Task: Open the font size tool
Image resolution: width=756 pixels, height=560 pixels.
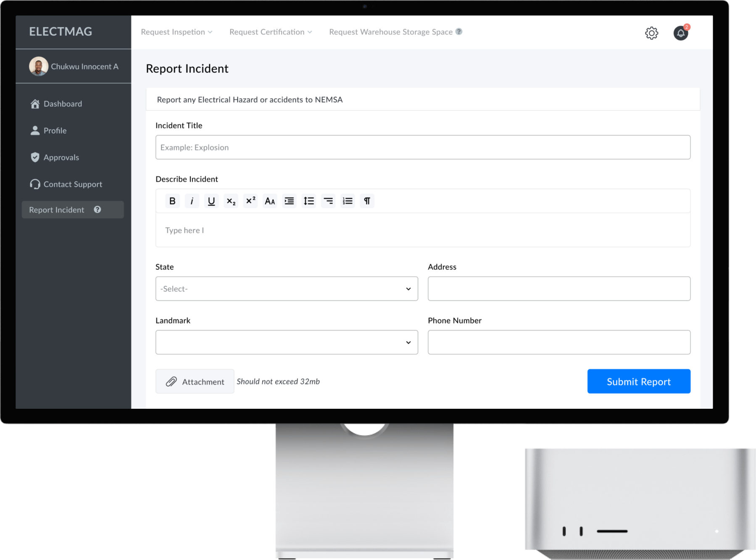Action: tap(270, 201)
